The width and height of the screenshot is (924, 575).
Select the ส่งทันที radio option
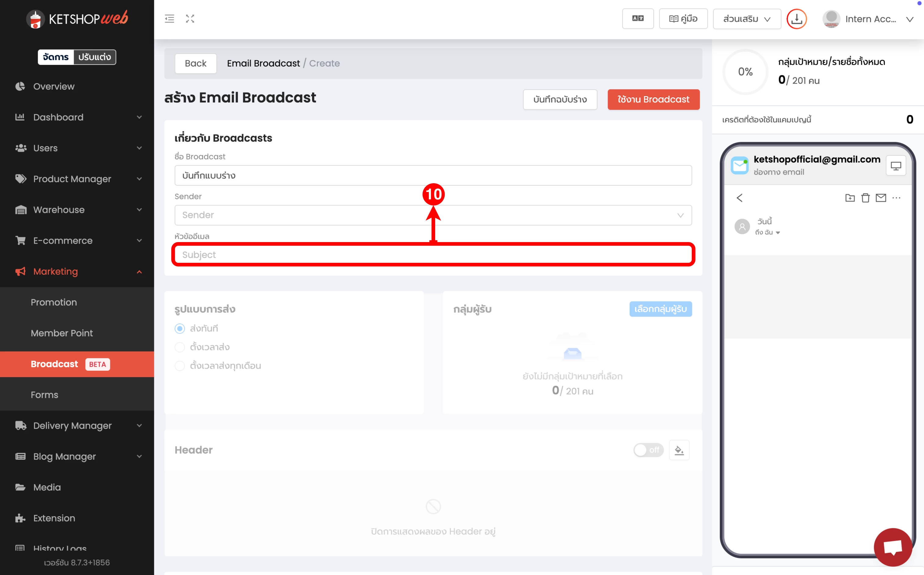[180, 329]
